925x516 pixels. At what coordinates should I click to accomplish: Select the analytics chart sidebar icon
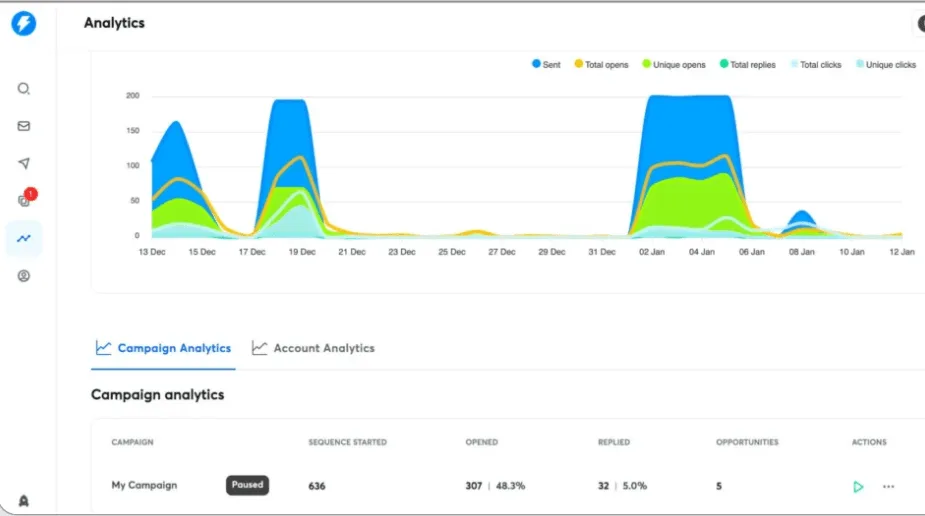pos(24,239)
